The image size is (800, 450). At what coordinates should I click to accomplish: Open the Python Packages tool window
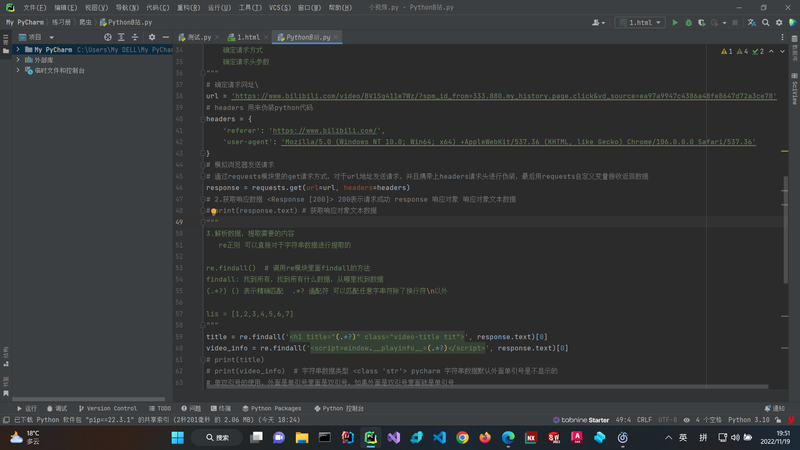(x=271, y=409)
